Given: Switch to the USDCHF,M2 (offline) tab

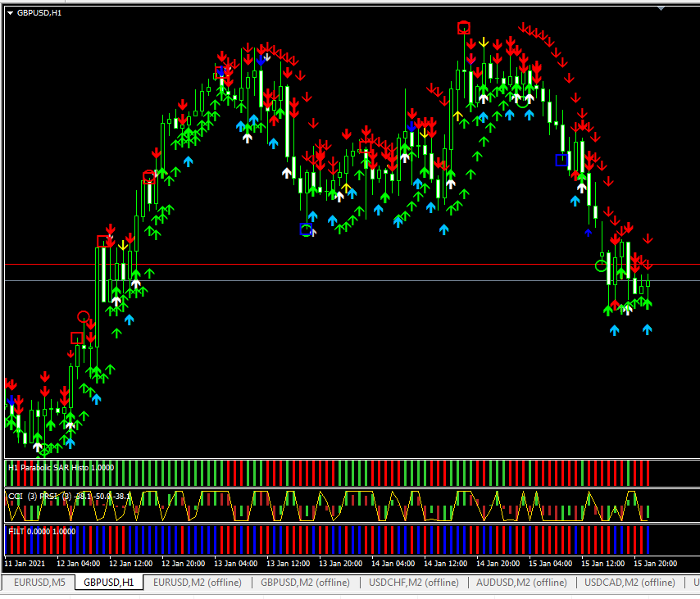Looking at the screenshot, I should tap(414, 583).
